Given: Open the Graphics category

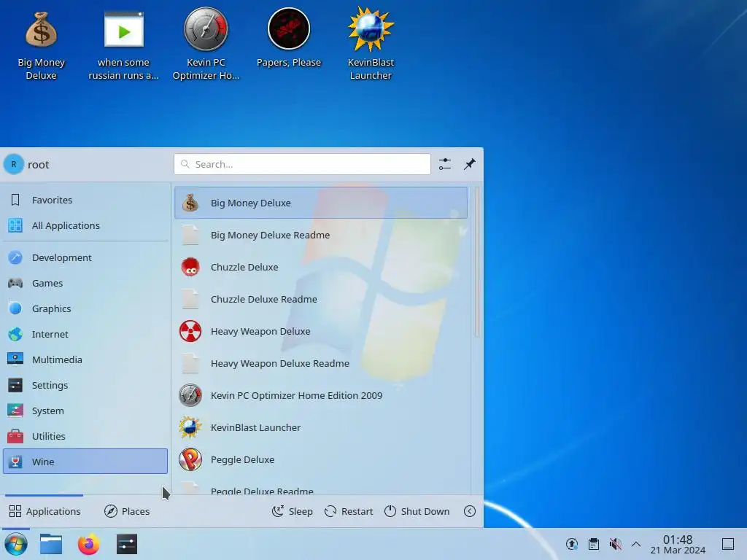Looking at the screenshot, I should point(85,308).
